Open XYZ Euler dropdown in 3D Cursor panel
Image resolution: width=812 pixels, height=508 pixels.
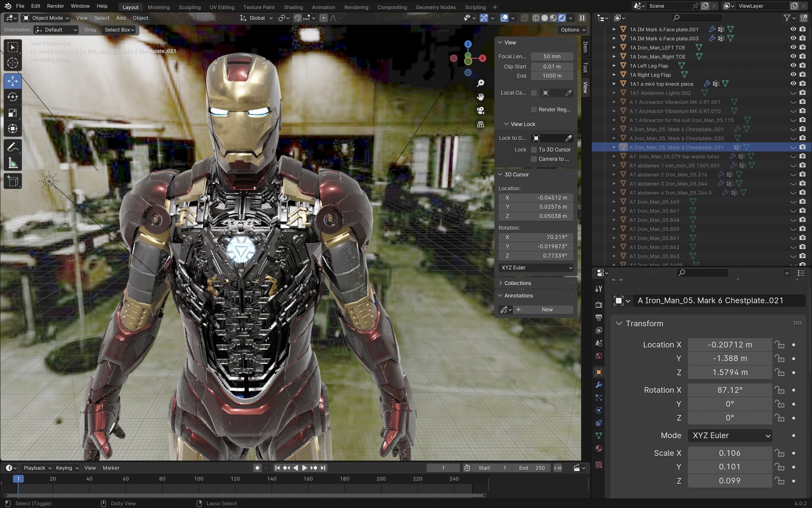pyautogui.click(x=536, y=268)
